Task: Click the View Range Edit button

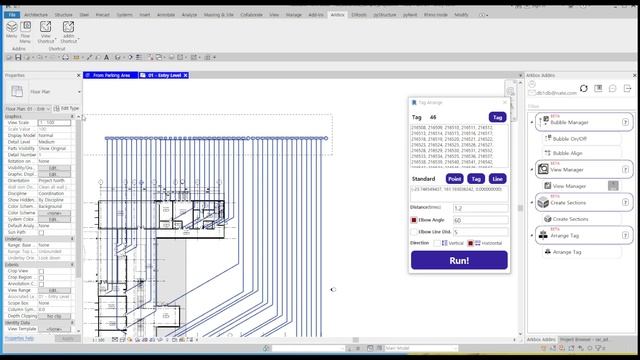Action: [54, 291]
